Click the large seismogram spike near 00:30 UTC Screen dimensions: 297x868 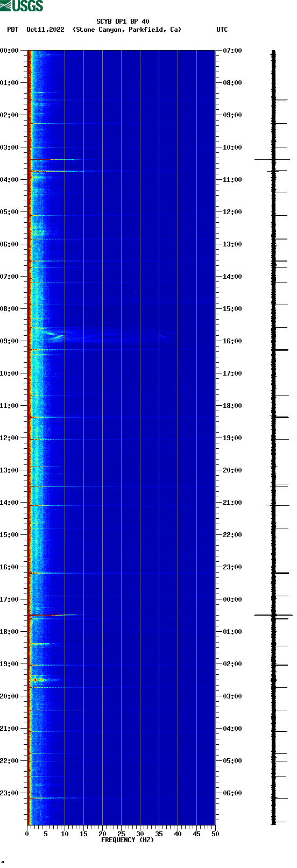click(273, 615)
